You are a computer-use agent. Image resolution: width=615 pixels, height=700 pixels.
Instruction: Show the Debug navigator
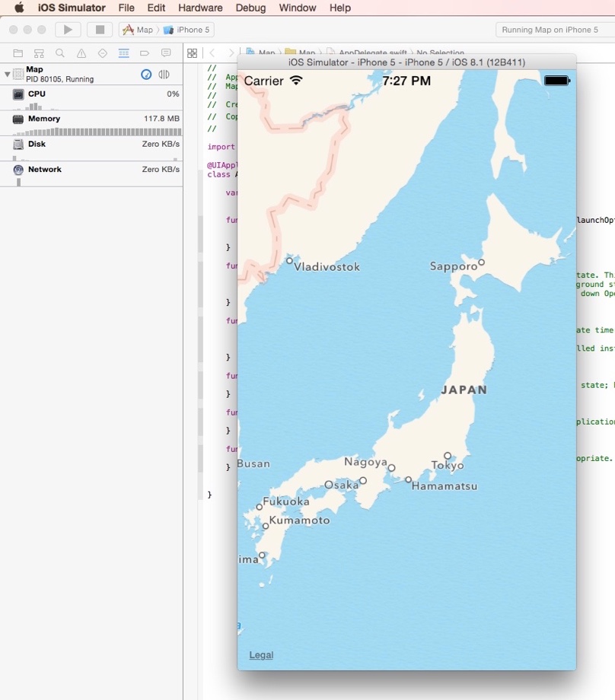pos(124,53)
